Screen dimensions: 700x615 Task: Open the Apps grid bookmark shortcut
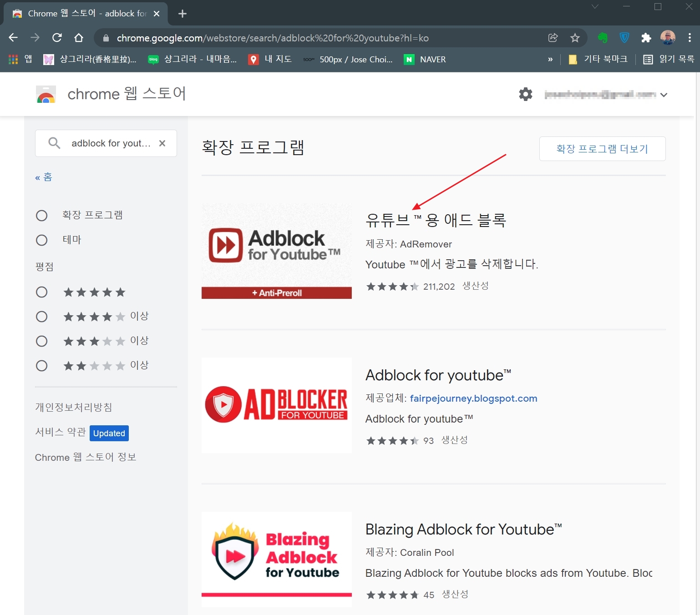[x=20, y=59]
